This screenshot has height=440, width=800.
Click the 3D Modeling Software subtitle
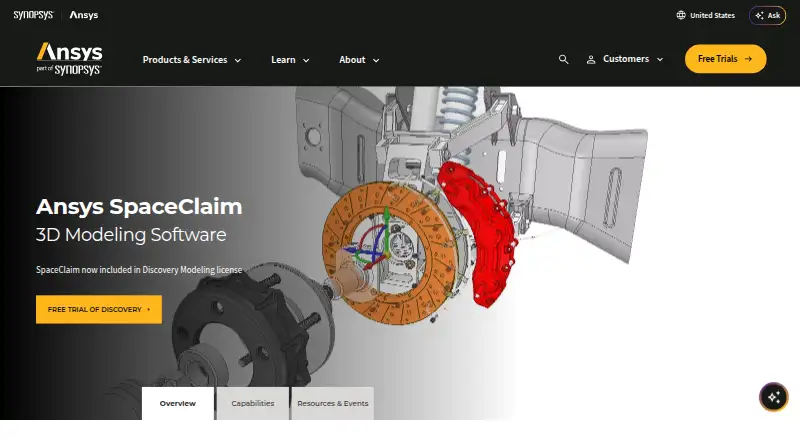click(131, 235)
